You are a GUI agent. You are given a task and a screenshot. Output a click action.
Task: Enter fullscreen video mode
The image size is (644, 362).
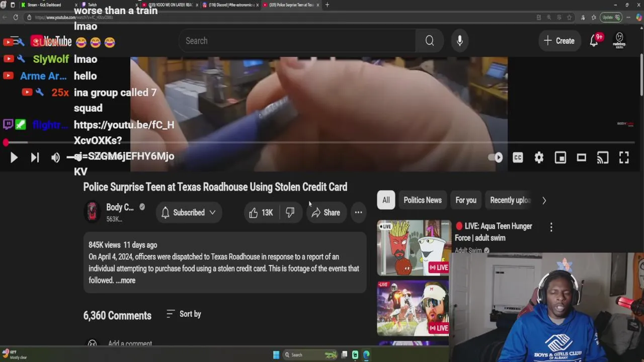pyautogui.click(x=624, y=158)
